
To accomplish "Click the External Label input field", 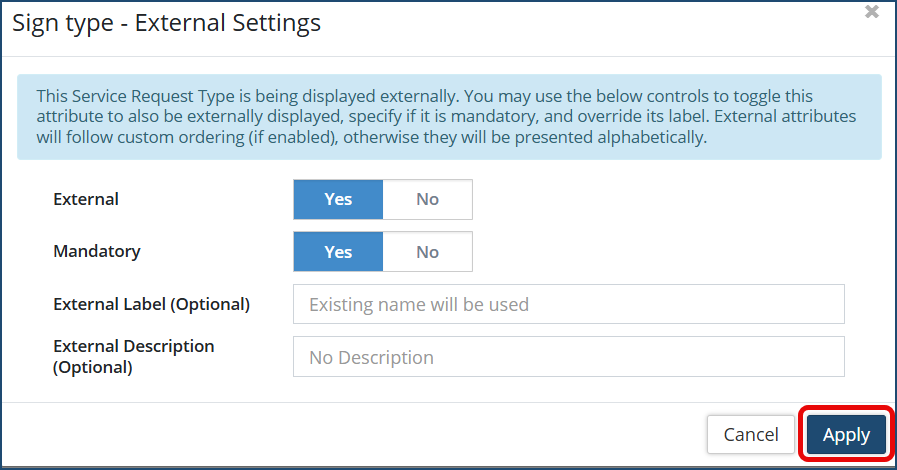I will [568, 304].
